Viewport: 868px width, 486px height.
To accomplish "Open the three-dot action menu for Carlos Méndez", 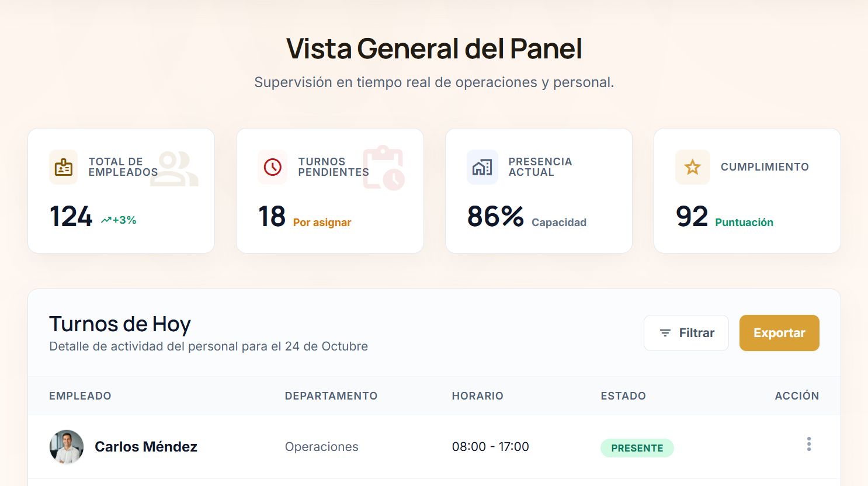I will coord(809,444).
